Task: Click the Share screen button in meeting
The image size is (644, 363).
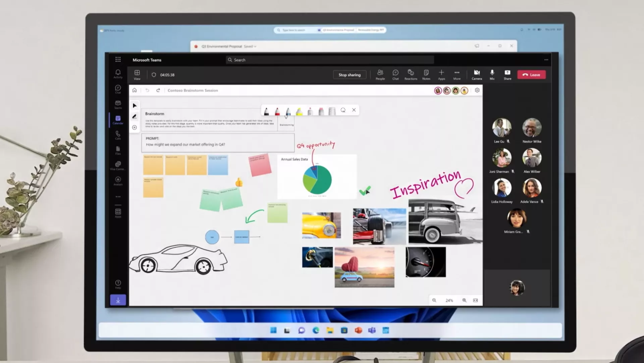Action: 507,74
